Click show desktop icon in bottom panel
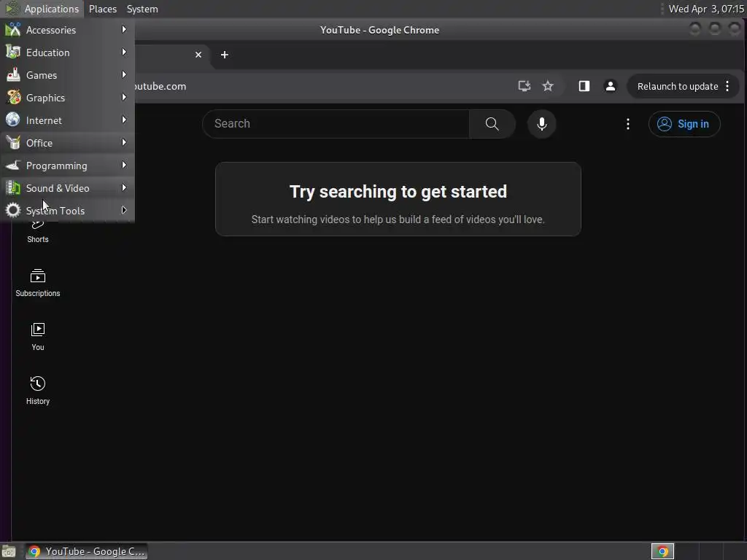This screenshot has width=747, height=560. [9, 552]
